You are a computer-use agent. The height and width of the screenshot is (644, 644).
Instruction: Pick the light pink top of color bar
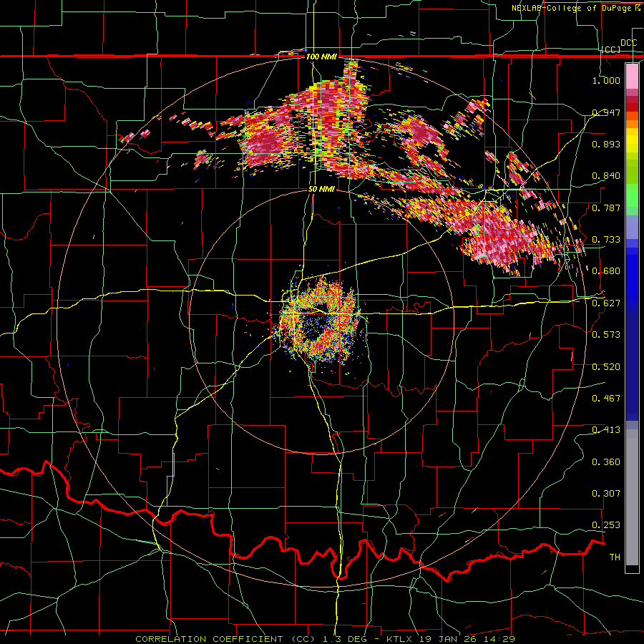pyautogui.click(x=632, y=76)
